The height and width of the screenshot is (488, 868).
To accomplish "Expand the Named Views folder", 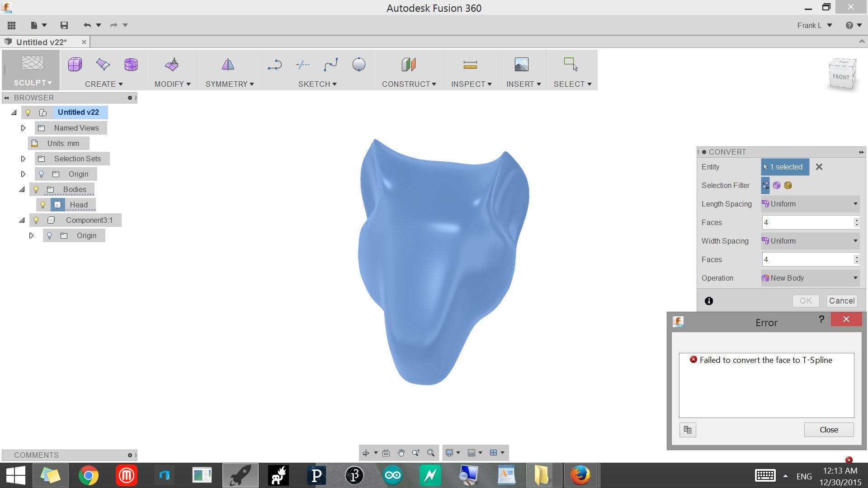I will click(x=24, y=128).
